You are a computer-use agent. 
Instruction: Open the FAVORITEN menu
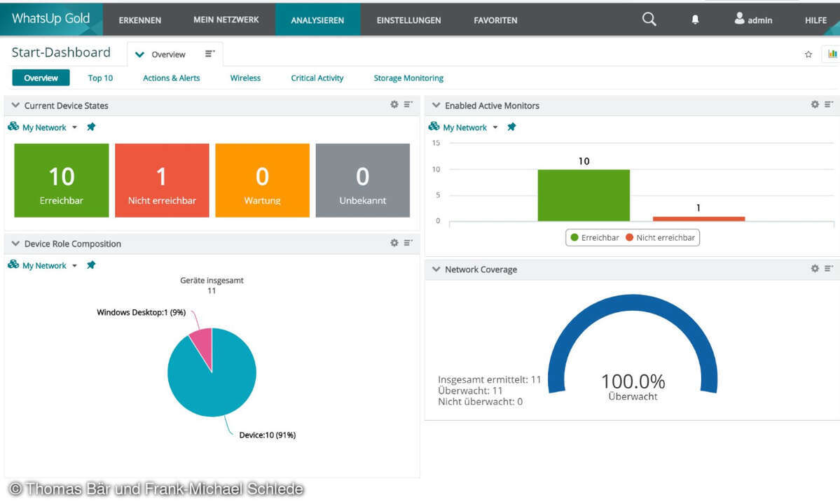click(495, 20)
